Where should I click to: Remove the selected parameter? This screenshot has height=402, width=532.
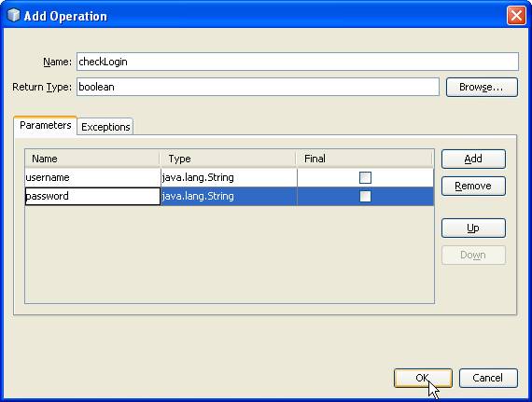473,187
